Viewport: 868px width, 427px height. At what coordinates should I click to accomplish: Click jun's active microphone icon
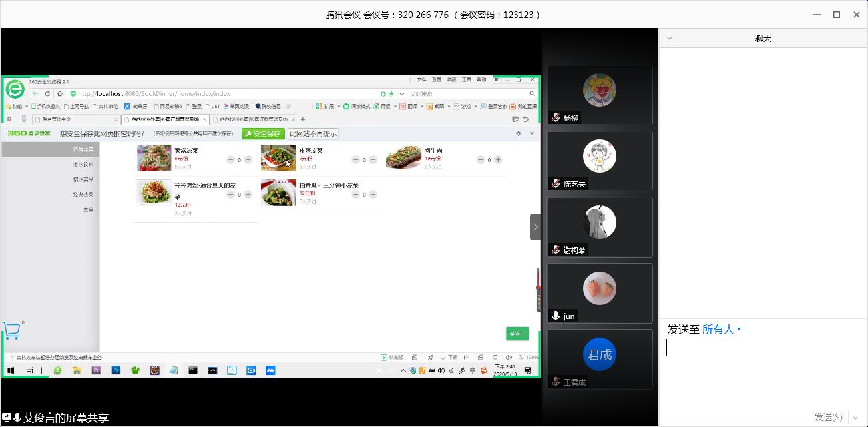(x=555, y=316)
